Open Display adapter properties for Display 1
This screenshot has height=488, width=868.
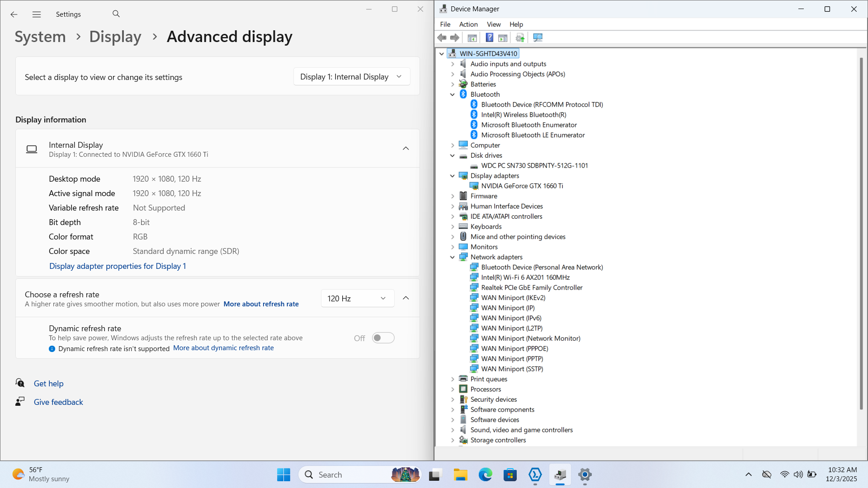click(x=118, y=266)
